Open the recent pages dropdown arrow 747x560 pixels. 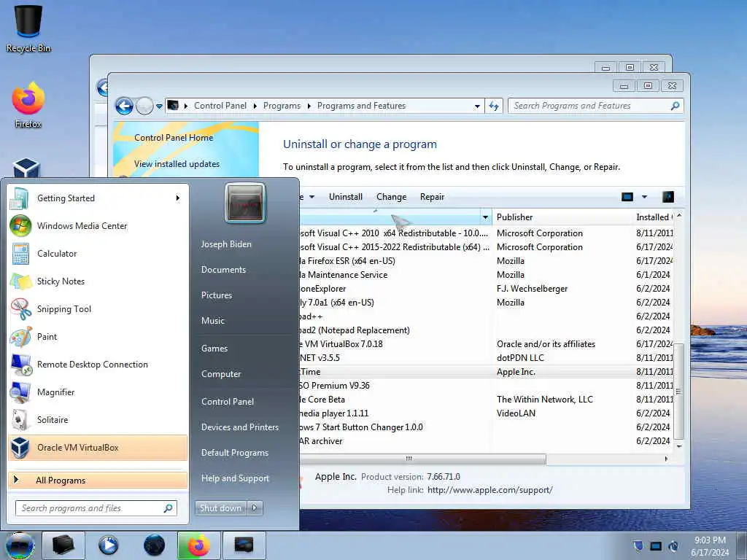159,106
